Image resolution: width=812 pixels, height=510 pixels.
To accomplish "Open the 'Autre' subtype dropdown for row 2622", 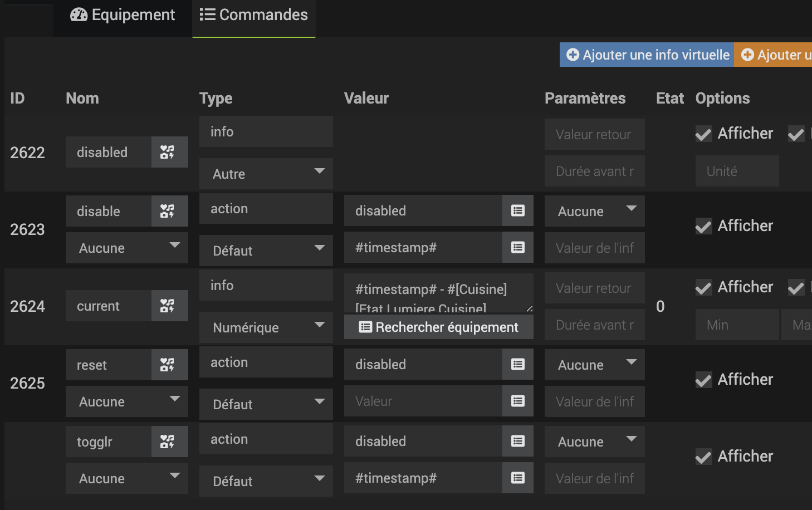I will [266, 174].
